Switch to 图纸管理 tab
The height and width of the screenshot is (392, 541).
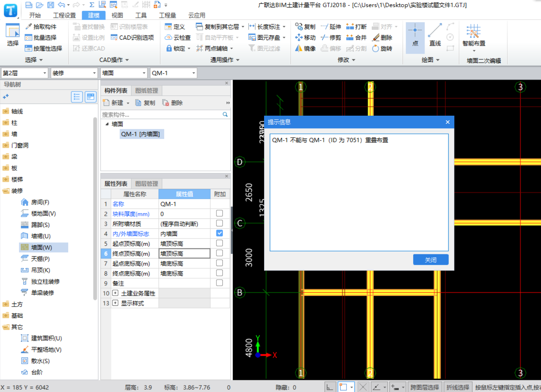147,91
